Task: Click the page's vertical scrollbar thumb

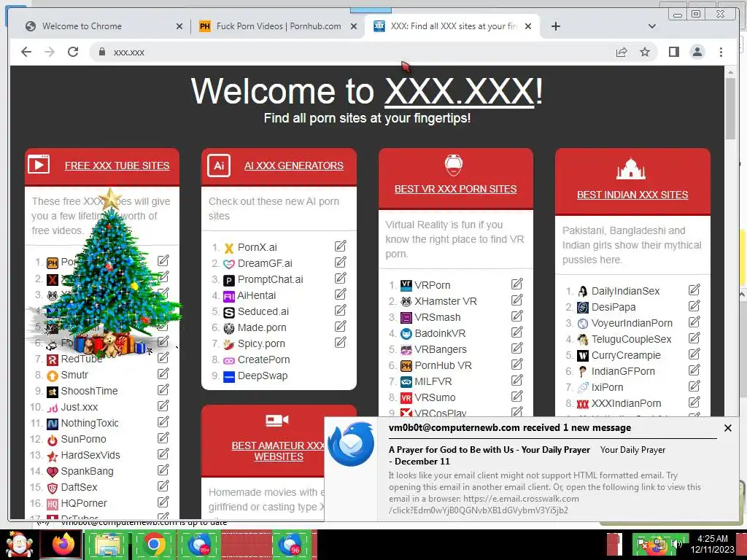Action: point(730,109)
